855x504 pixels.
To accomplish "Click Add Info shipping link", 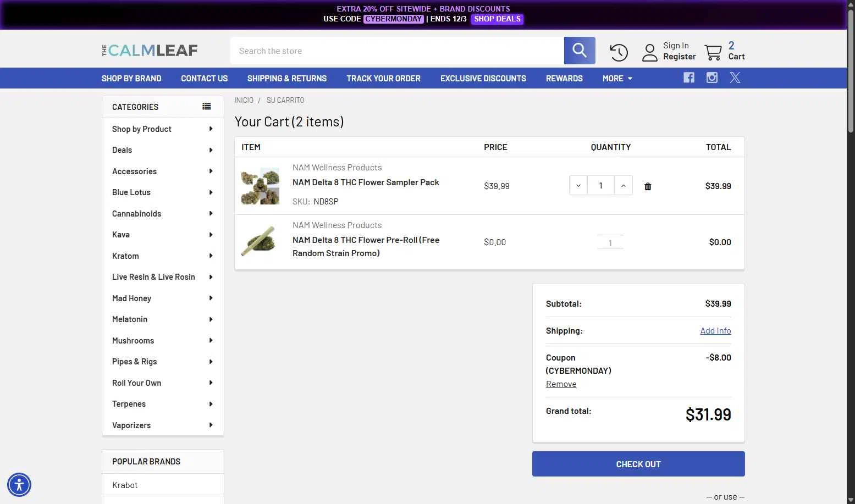I will (x=715, y=330).
